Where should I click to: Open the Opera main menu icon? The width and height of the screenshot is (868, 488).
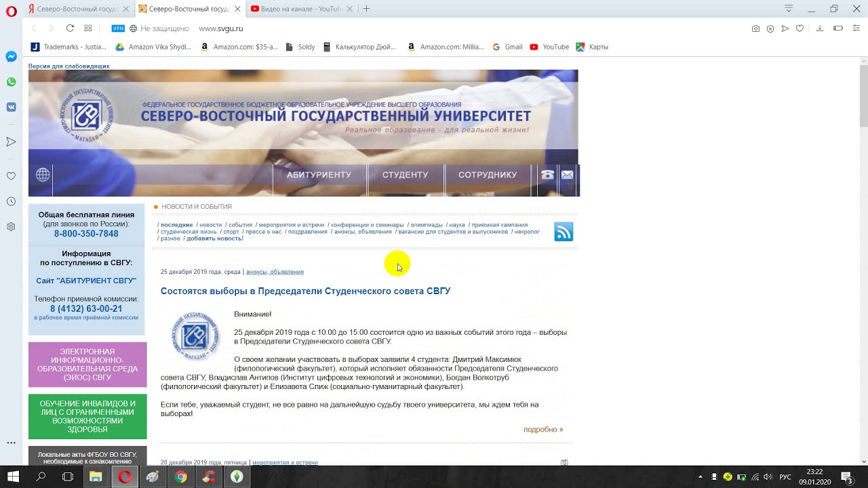pyautogui.click(x=11, y=11)
